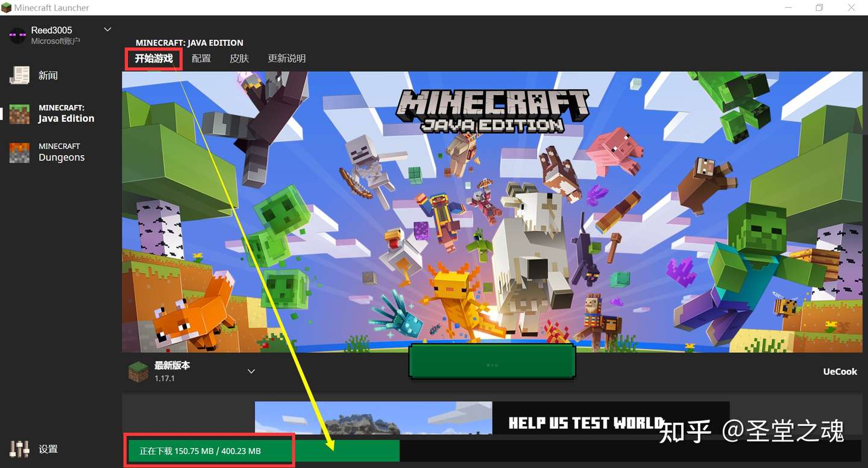868x468 pixels.
Task: Click the download progress bar
Action: [x=494, y=451]
